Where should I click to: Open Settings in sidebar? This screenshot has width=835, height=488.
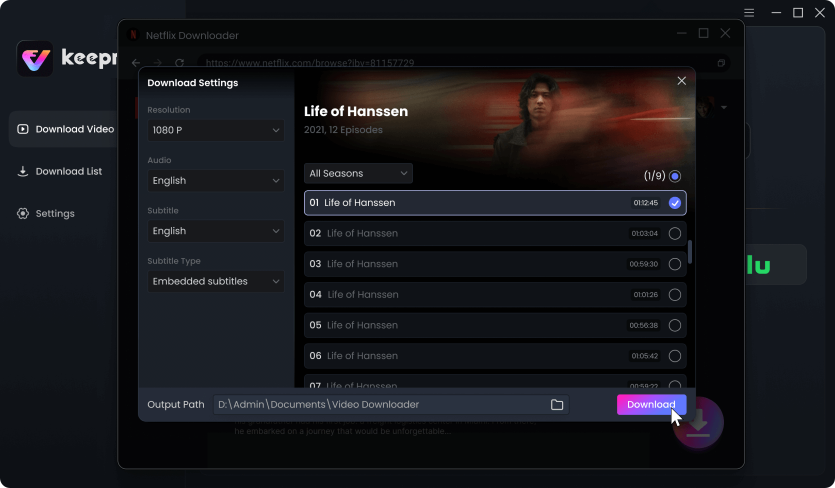55,214
